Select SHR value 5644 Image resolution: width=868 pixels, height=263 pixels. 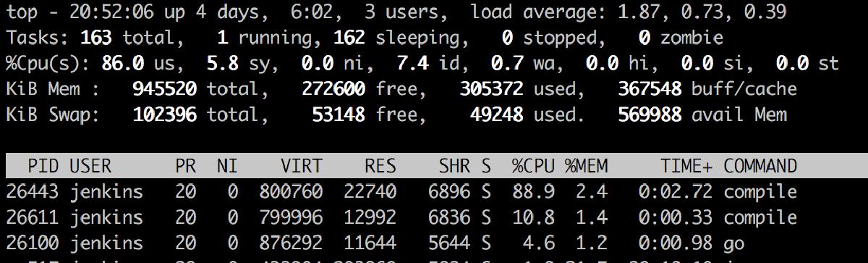(x=448, y=243)
